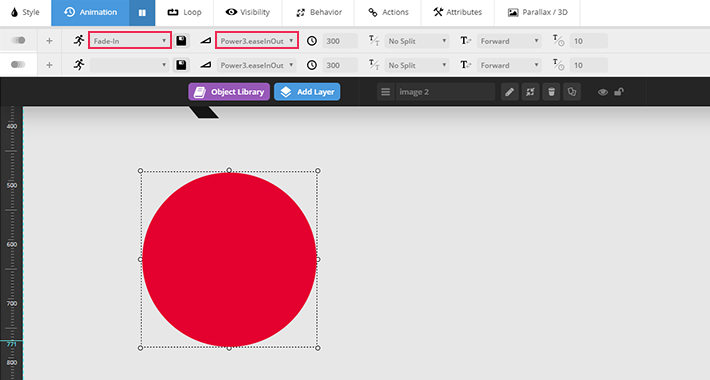Image resolution: width=710 pixels, height=380 pixels.
Task: Open first row Power3.easeInOut easing dropdown
Action: [257, 41]
